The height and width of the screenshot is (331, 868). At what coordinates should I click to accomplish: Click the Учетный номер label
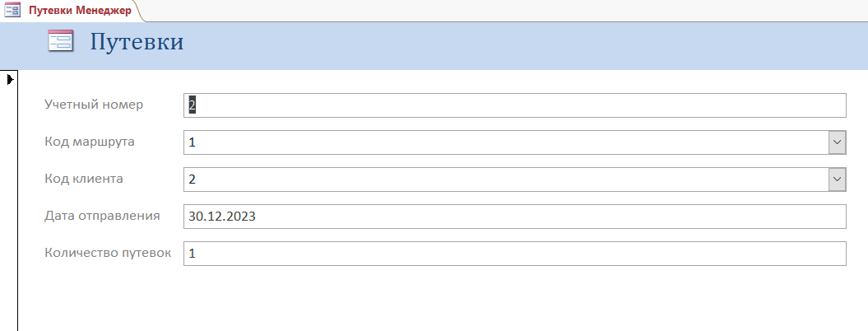click(x=94, y=105)
